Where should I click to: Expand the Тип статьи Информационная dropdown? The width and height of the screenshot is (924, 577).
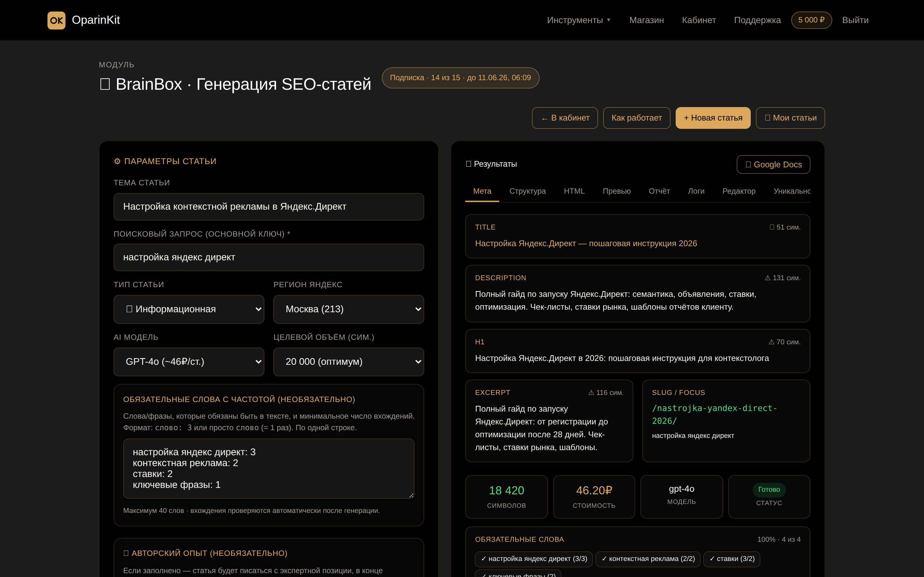tap(189, 309)
